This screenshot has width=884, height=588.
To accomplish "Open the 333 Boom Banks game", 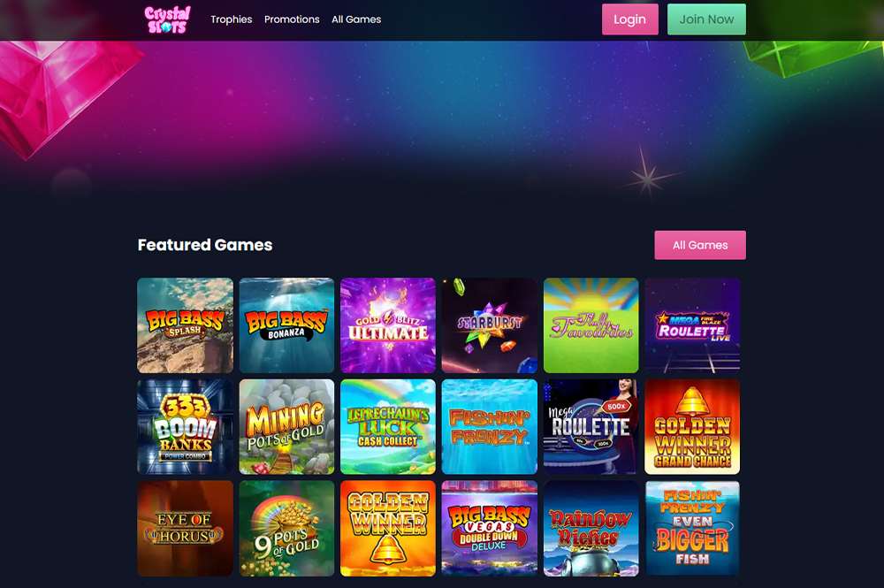I will (x=186, y=427).
